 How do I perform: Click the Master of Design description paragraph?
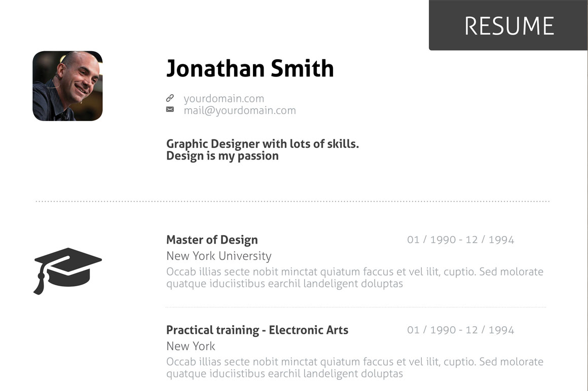pos(354,278)
